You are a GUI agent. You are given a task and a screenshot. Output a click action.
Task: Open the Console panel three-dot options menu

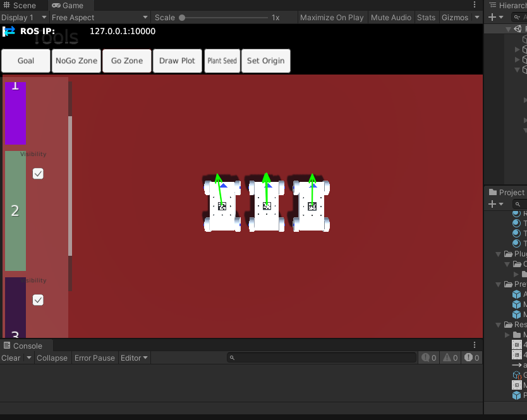pyautogui.click(x=475, y=345)
